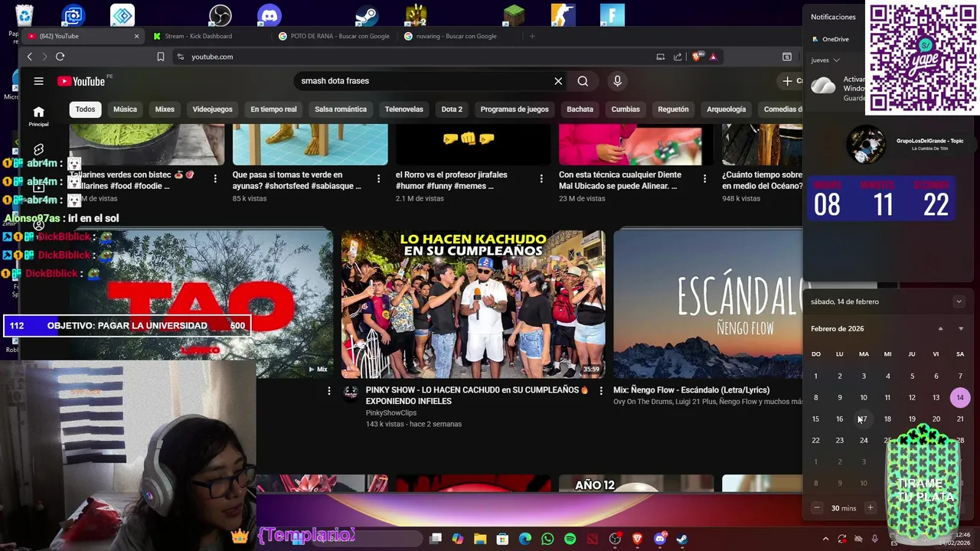Viewport: 980px width, 551px height.
Task: Go back with browser back arrow
Action: (30, 57)
